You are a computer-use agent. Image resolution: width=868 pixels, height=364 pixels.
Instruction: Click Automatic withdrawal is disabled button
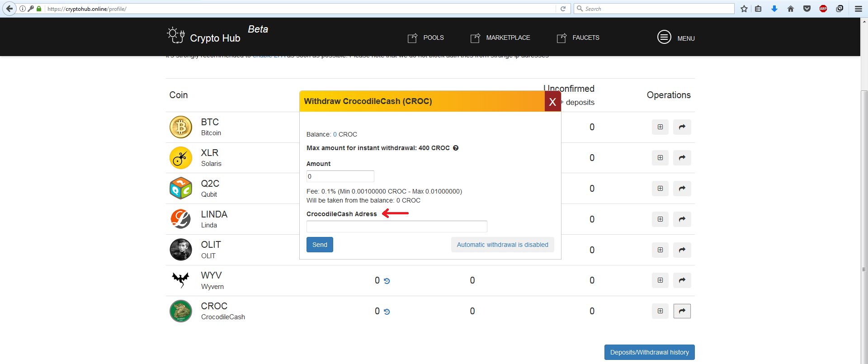click(502, 245)
